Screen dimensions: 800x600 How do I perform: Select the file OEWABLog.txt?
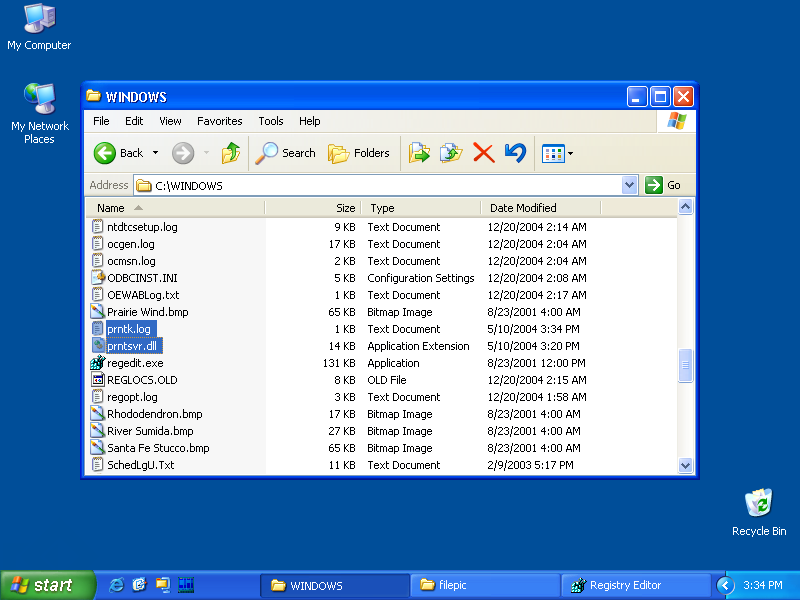click(143, 295)
